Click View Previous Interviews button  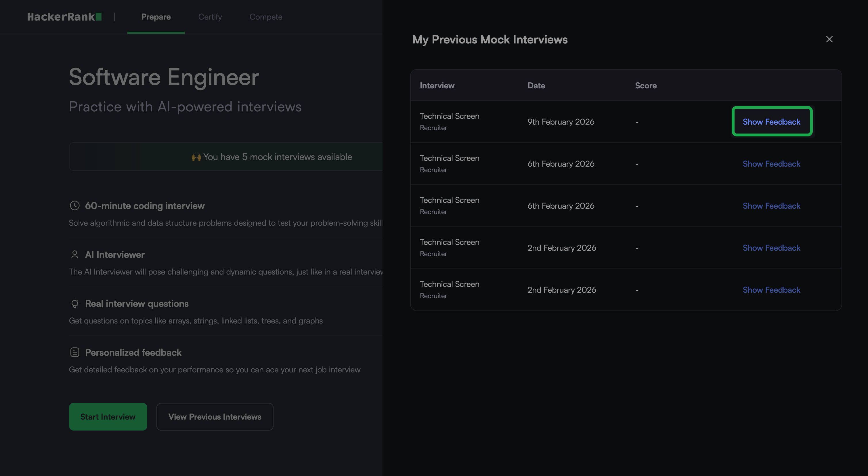pyautogui.click(x=215, y=417)
